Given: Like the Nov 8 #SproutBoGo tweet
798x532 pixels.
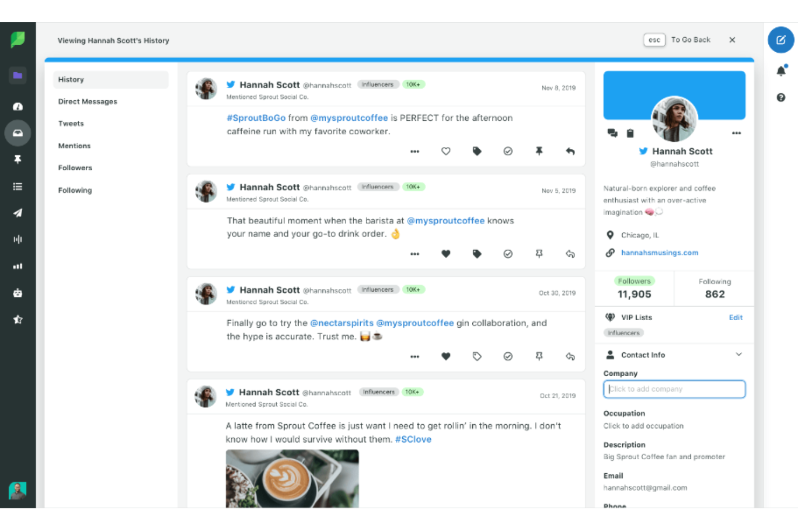Looking at the screenshot, I should (x=446, y=151).
